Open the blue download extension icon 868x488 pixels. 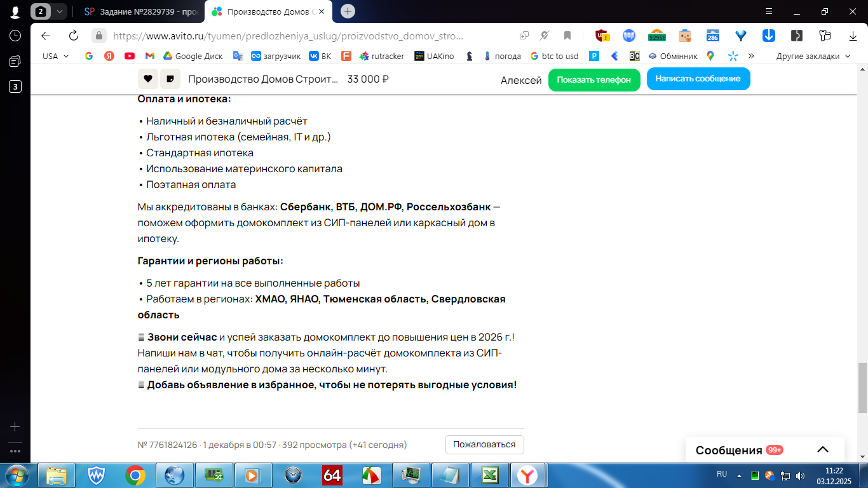(x=768, y=36)
